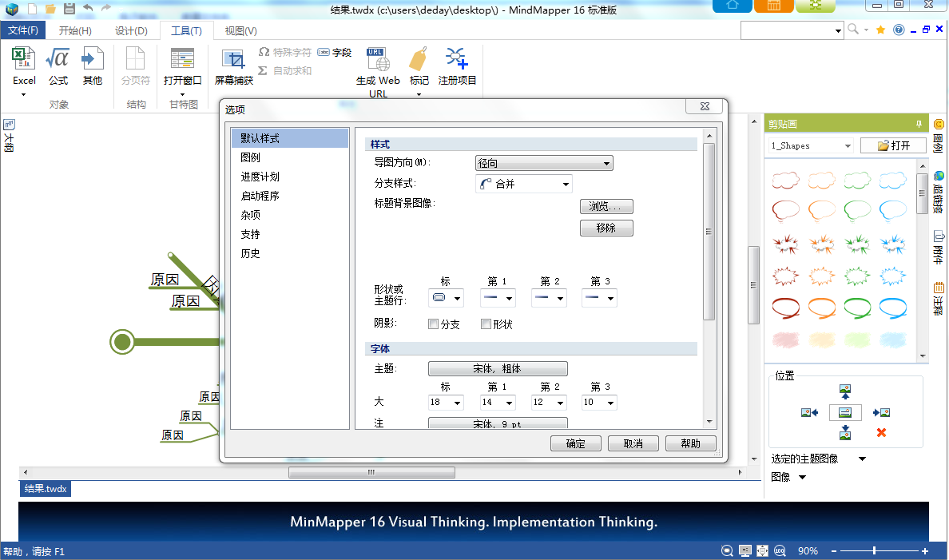Open the 视图(V) ribbon tab

[240, 31]
